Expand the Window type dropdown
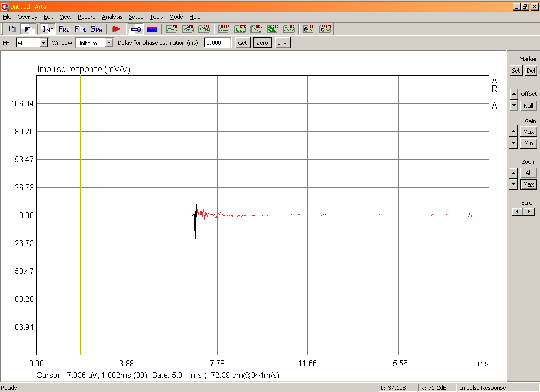 click(x=109, y=43)
